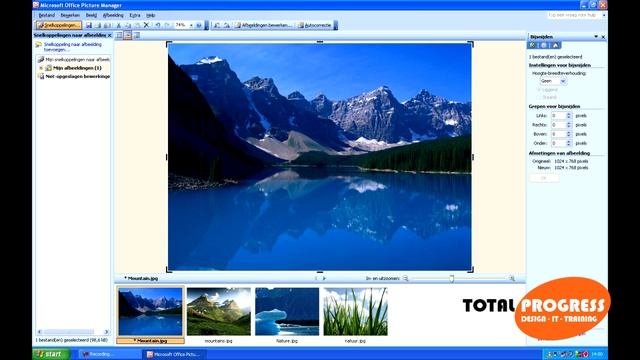The image size is (640, 360).
Task: Click the Snelkoppelingen toolbar button
Action: pos(59,25)
